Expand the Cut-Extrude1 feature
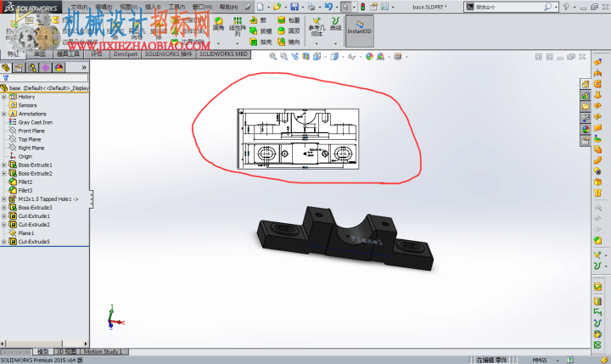The height and width of the screenshot is (364, 611). click(x=4, y=216)
